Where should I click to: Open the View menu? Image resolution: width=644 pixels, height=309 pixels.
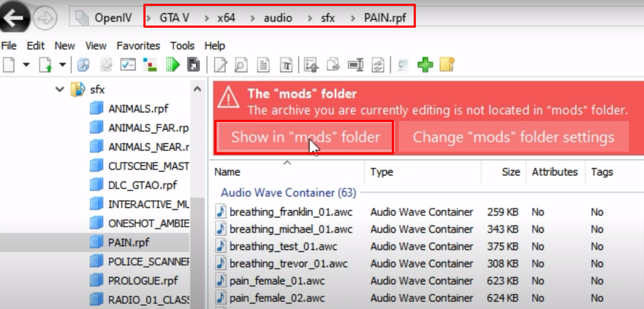(x=96, y=46)
